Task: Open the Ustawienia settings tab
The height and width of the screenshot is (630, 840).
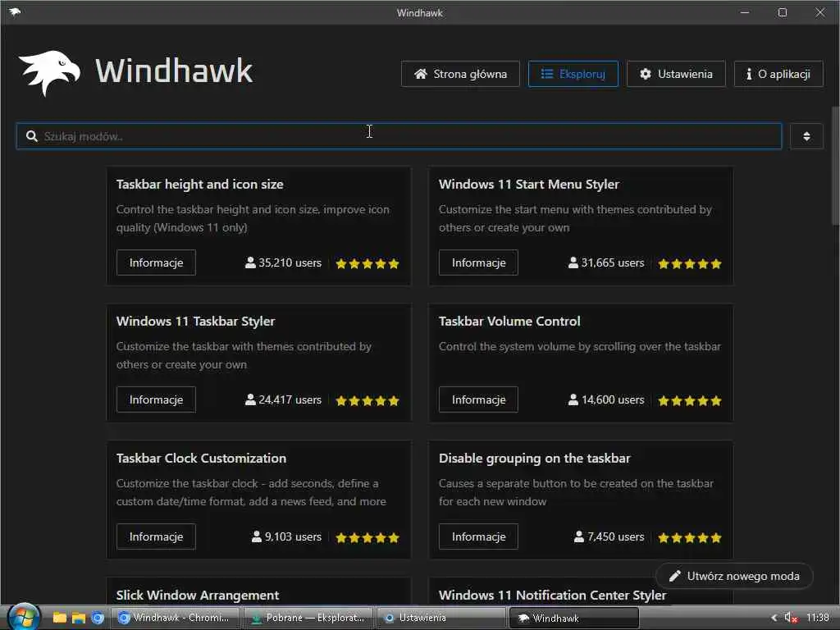Action: (676, 74)
